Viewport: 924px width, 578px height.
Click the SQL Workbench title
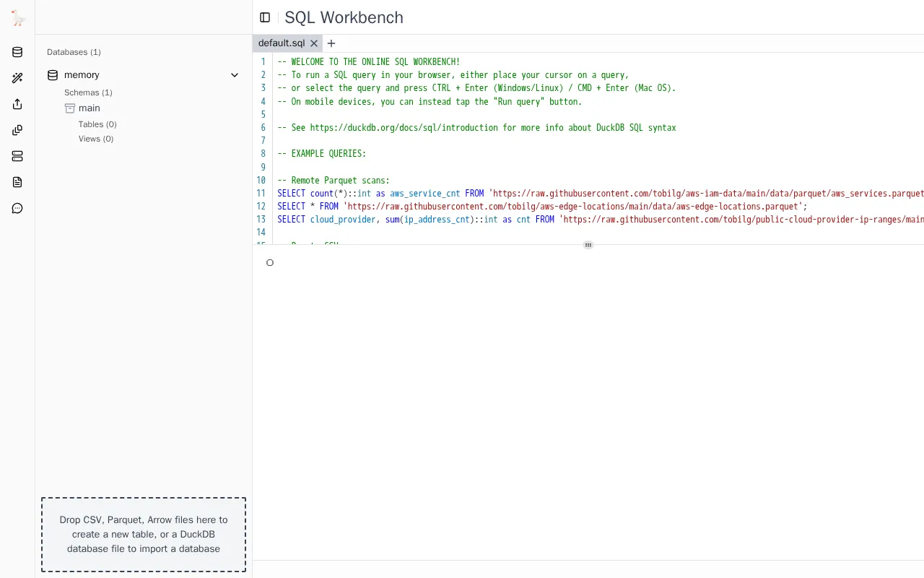(x=344, y=17)
